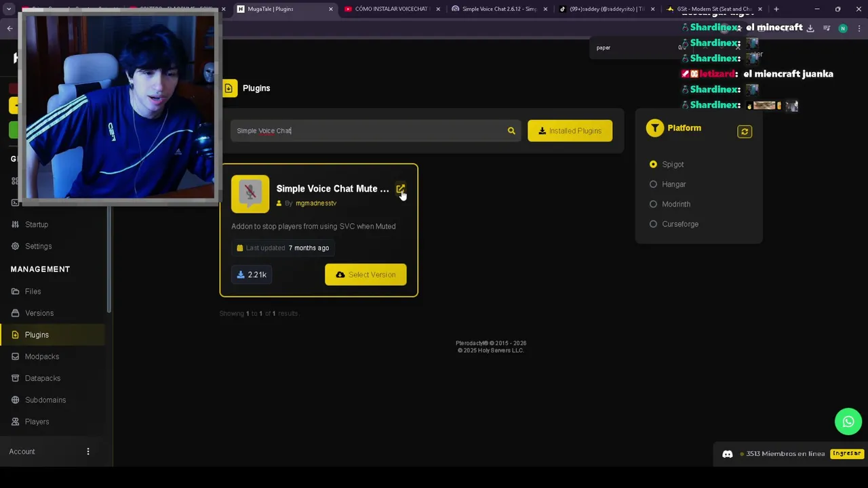
Task: Select the Modrinth platform
Action: tap(653, 204)
